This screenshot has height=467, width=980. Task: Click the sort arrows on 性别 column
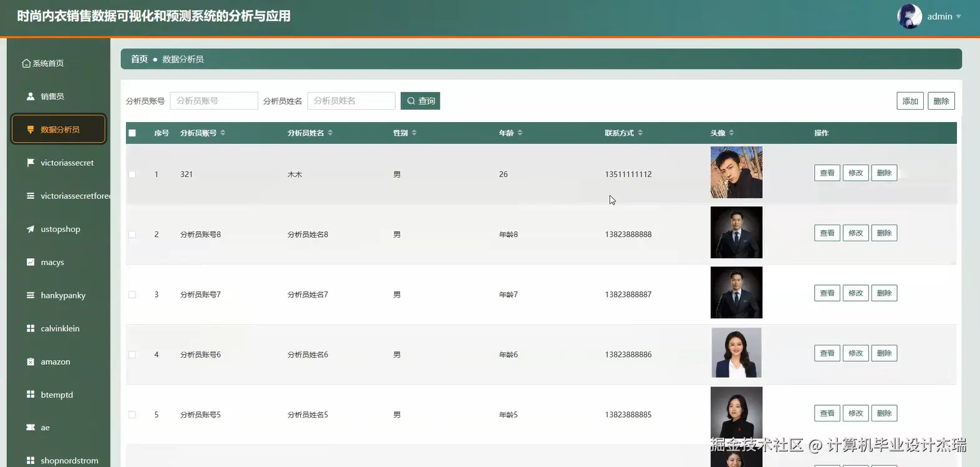pos(414,133)
